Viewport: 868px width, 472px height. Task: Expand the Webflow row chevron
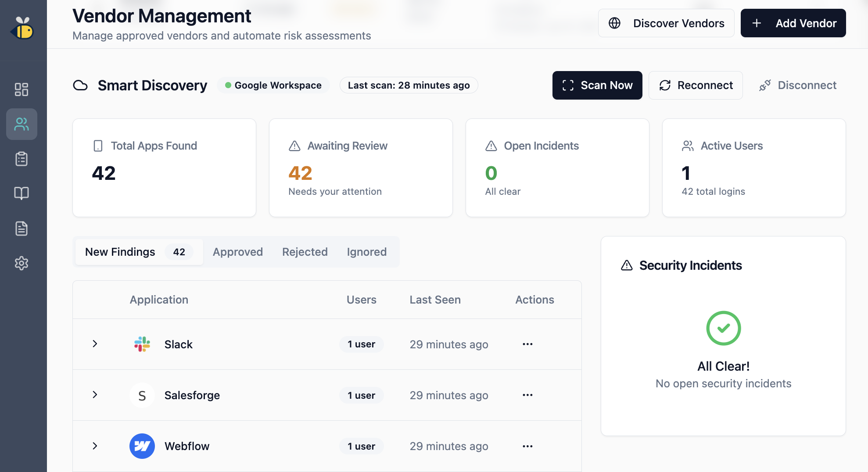95,446
